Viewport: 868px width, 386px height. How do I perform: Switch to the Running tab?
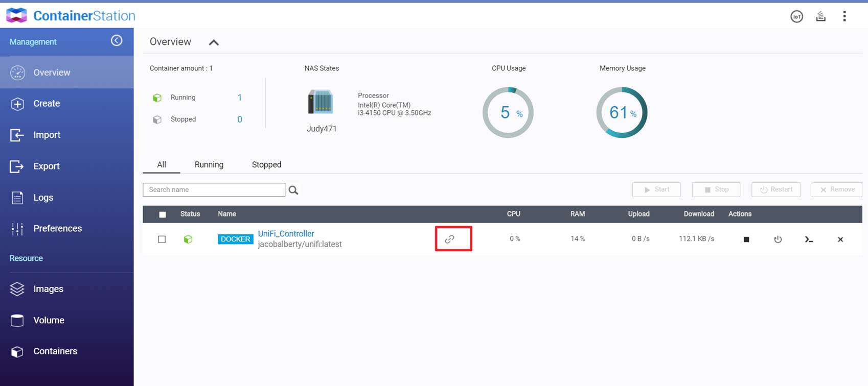(x=209, y=164)
